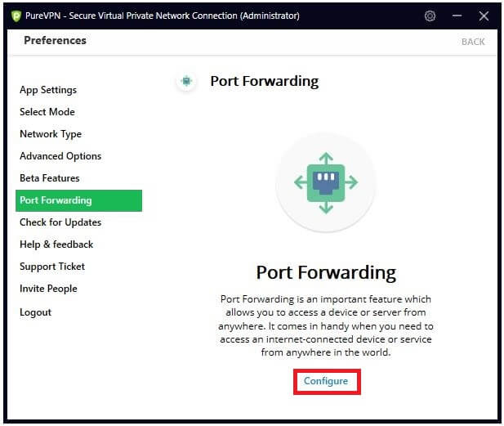
Task: Open Advanced Options section
Action: (x=60, y=156)
